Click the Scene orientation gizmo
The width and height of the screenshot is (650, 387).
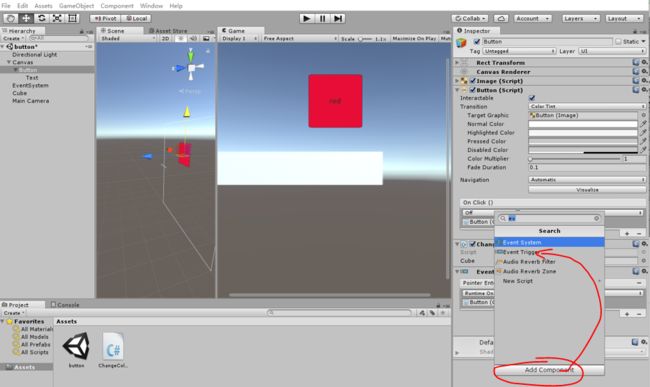pyautogui.click(x=191, y=66)
